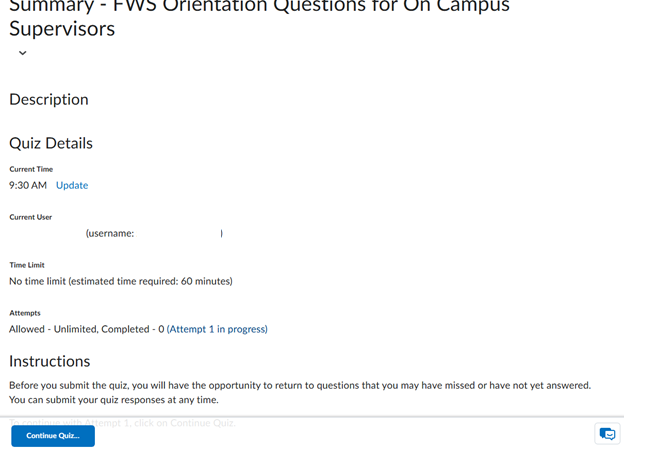
Task: Click the Description heading
Action: pyautogui.click(x=49, y=100)
